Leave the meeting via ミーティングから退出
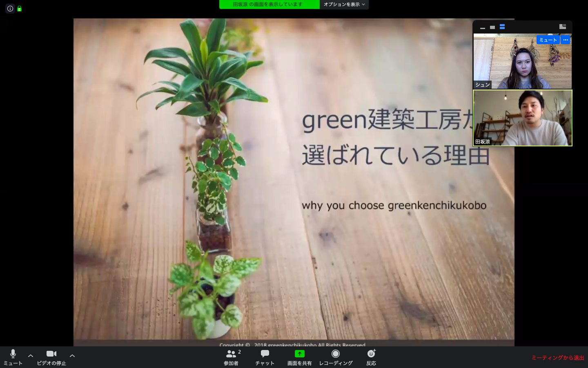This screenshot has width=588, height=368. tap(558, 358)
